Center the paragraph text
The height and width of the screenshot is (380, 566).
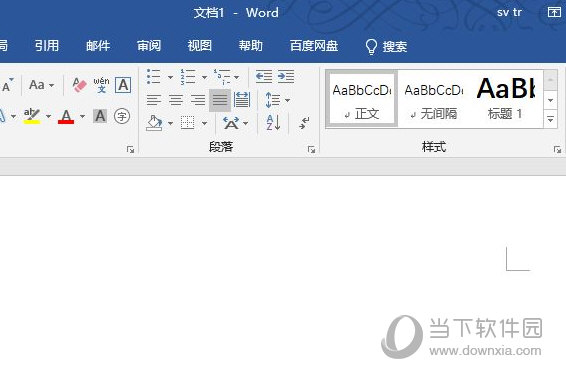click(176, 100)
